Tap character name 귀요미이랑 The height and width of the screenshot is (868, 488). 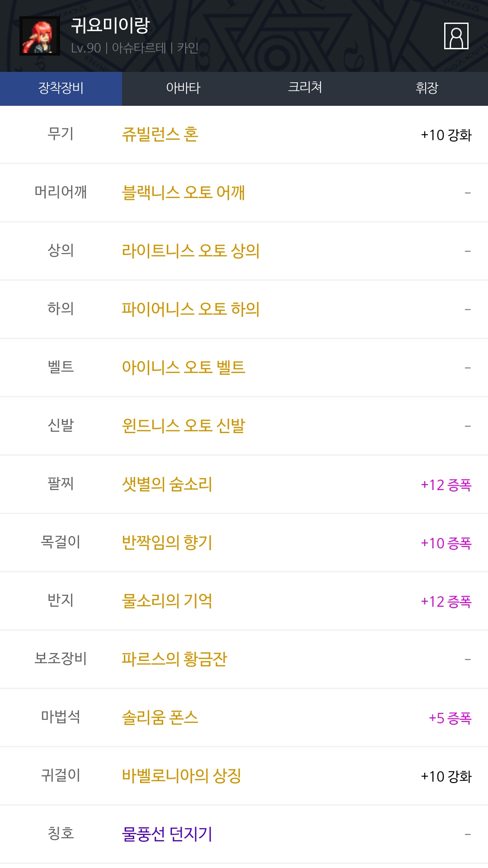coord(110,25)
